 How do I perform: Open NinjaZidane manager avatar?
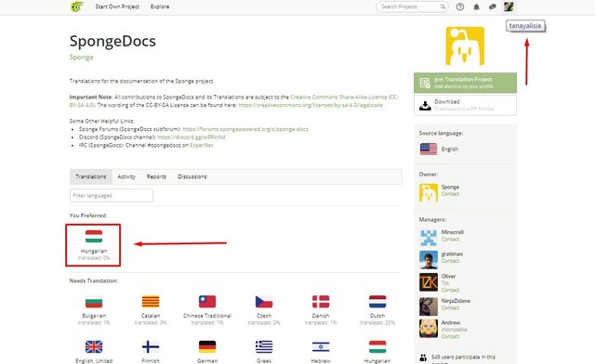(x=429, y=306)
